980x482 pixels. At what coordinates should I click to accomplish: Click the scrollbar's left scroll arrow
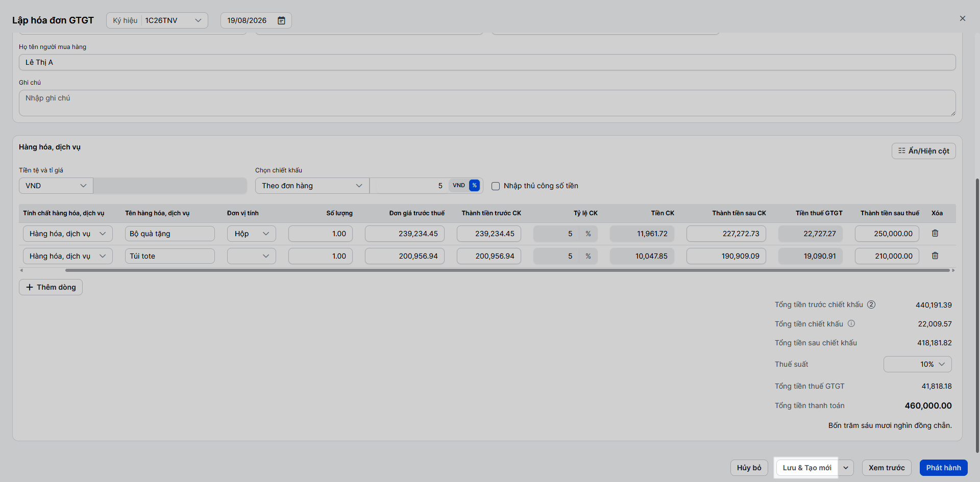21,270
